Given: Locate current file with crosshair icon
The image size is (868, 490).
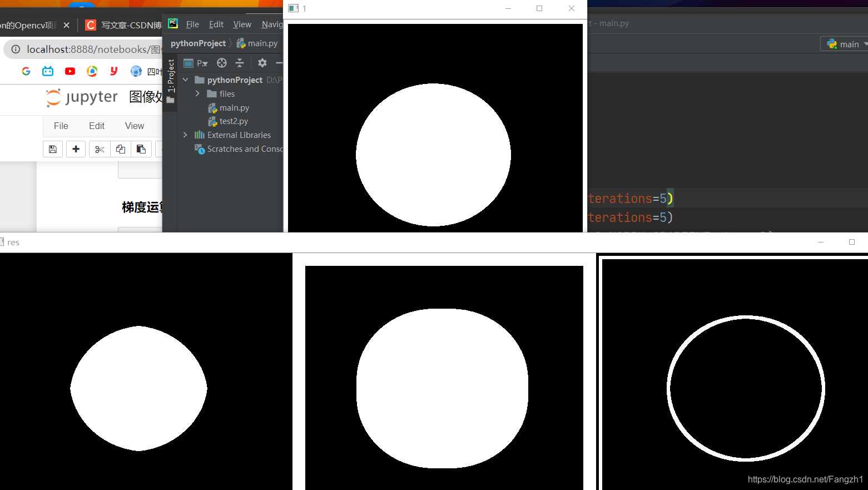Looking at the screenshot, I should pyautogui.click(x=222, y=63).
